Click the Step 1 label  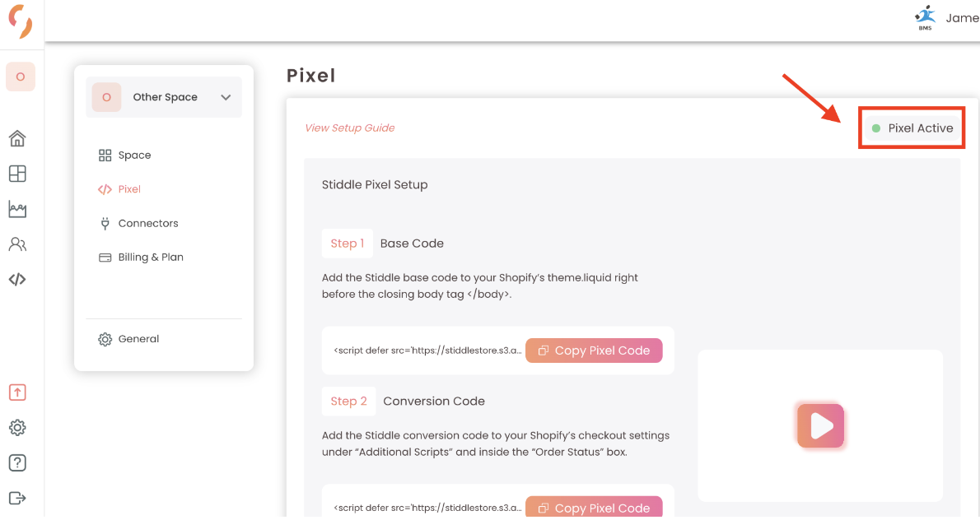[348, 244]
